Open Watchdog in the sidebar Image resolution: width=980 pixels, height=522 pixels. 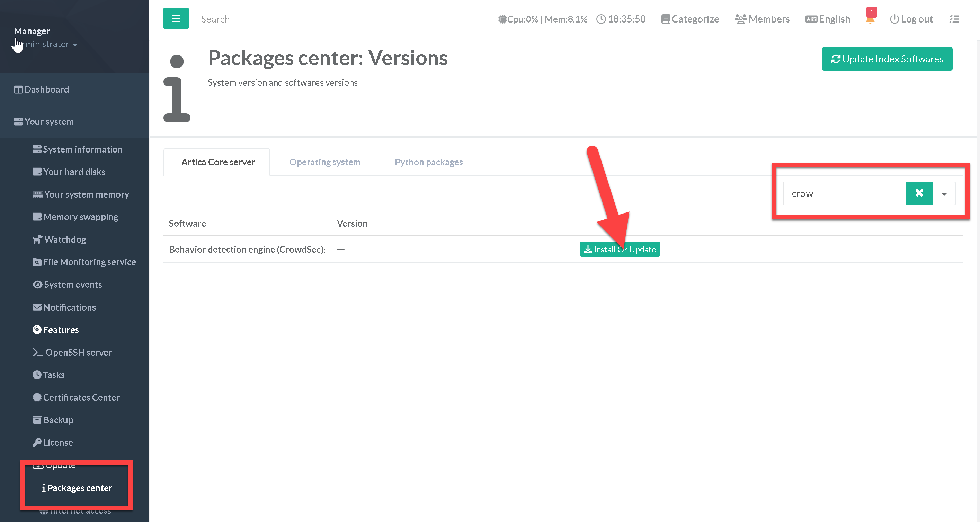[65, 240]
